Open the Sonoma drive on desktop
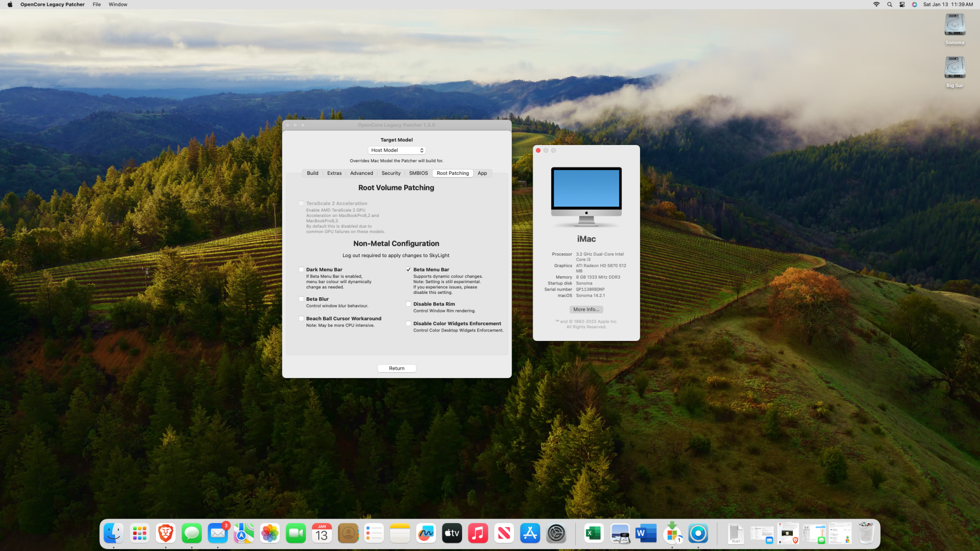Image resolution: width=980 pixels, height=551 pixels. coord(955,25)
